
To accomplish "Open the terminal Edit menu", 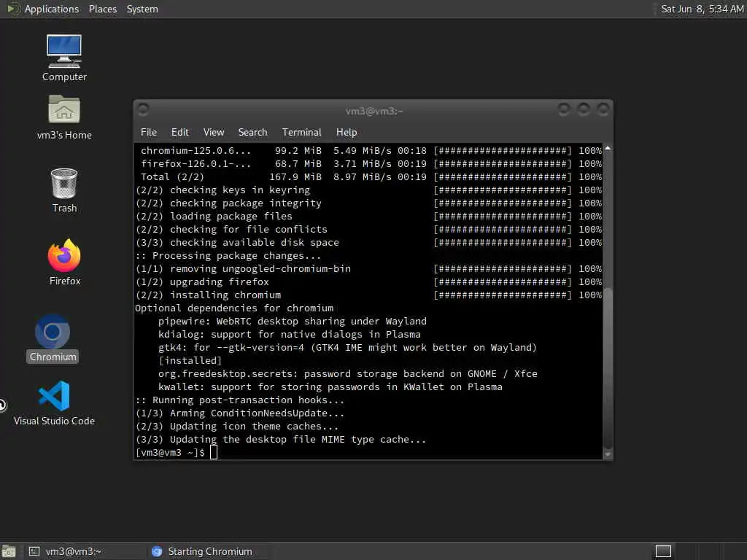I will click(x=179, y=133).
